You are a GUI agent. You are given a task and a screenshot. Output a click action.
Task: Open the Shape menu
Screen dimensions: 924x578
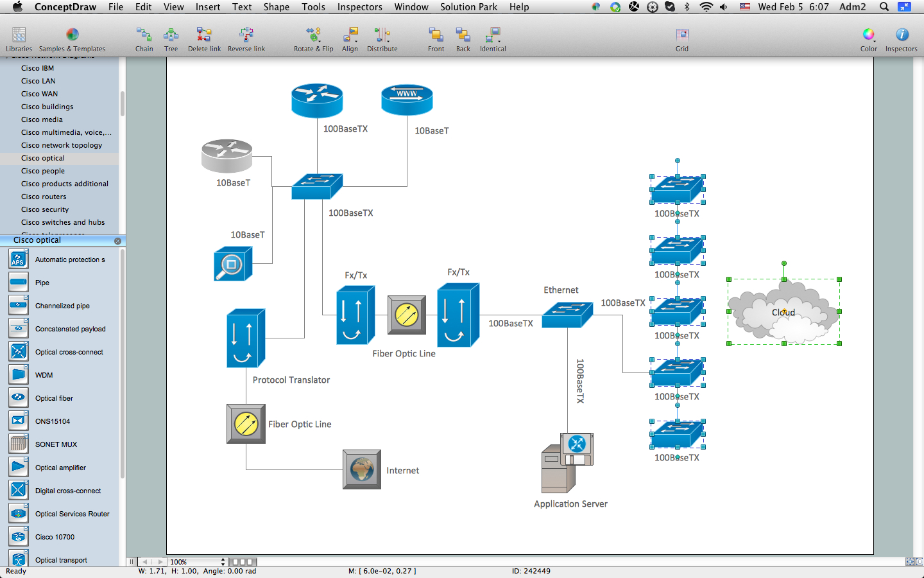[x=277, y=7]
